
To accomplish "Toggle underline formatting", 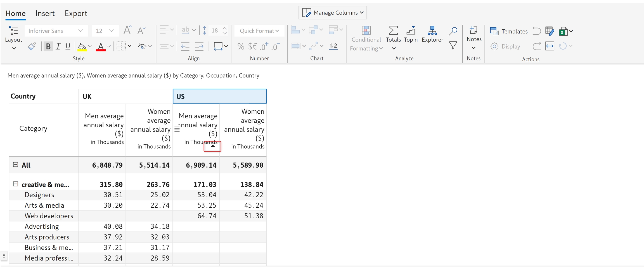I will point(68,46).
